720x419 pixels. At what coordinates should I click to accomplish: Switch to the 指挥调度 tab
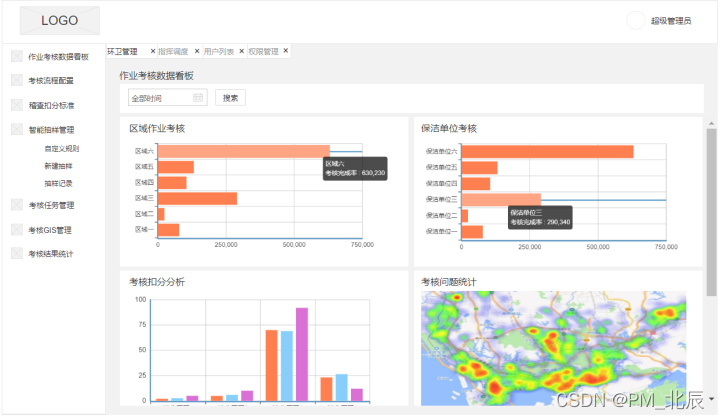[173, 51]
